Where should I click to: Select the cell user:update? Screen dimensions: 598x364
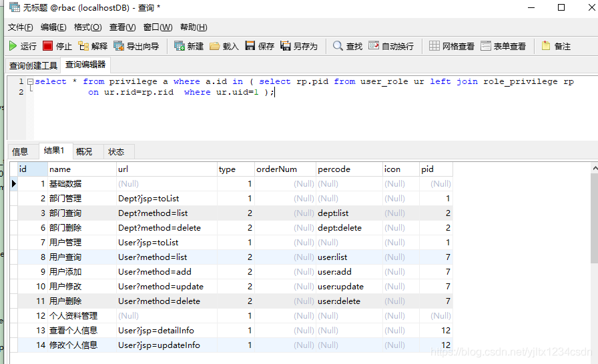pos(349,286)
